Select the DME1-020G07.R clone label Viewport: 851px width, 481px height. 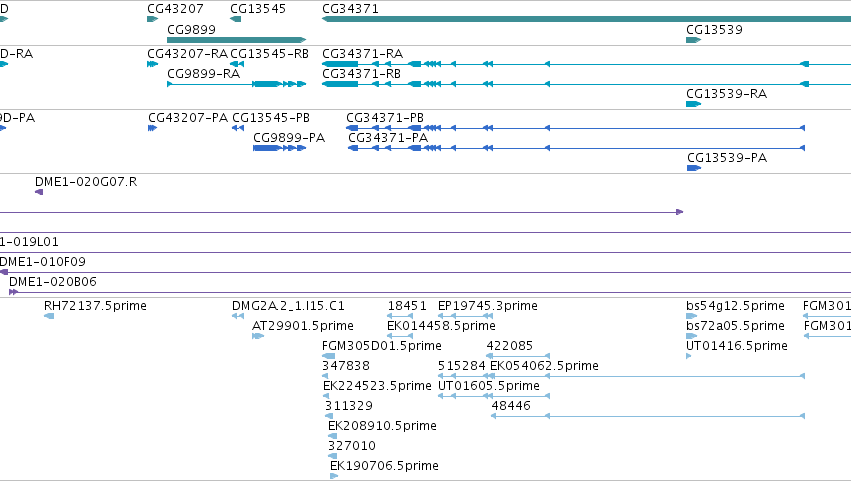point(86,182)
